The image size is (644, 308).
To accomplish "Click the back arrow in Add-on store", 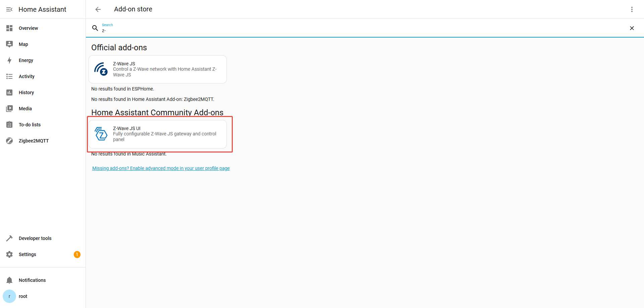I will pos(98,9).
